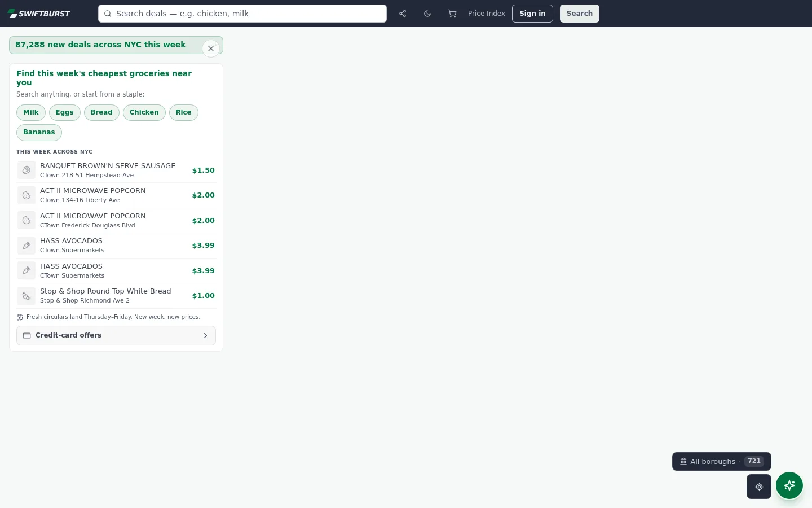Select the Eggs staple chip
The width and height of the screenshot is (812, 508).
coord(65,112)
